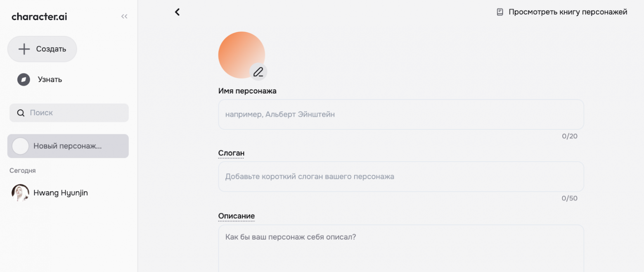Viewport: 644px width, 272px height.
Task: Click the Описание text area
Action: point(400,244)
